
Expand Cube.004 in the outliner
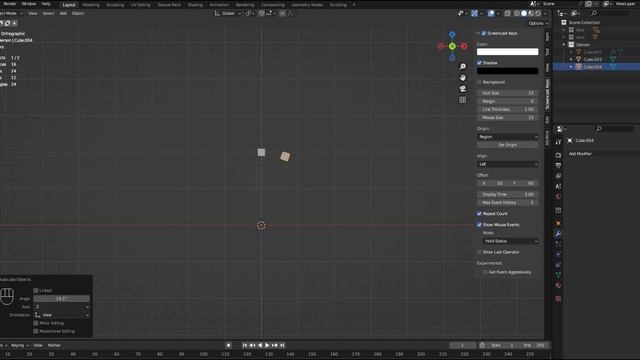571,67
